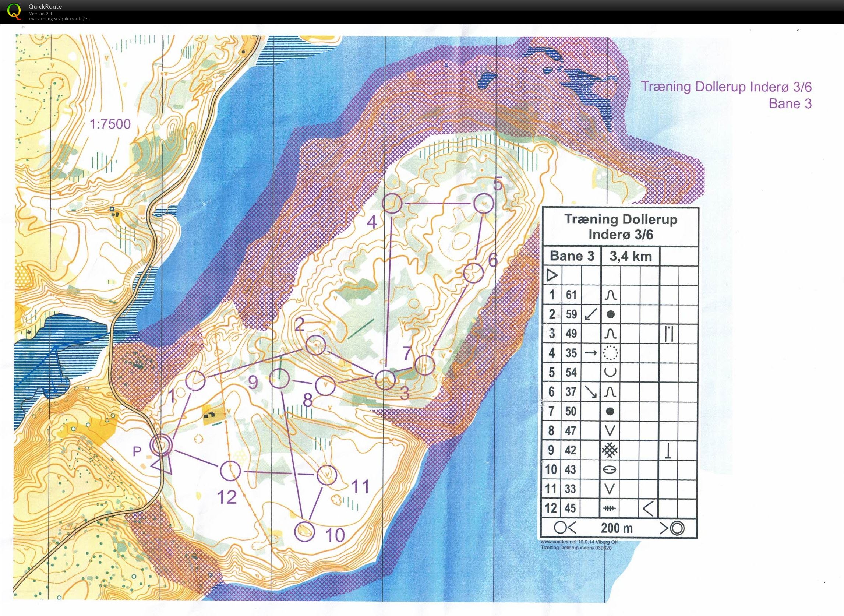Click the 'QuickRoute' title text
The width and height of the screenshot is (844, 616).
[45, 6]
